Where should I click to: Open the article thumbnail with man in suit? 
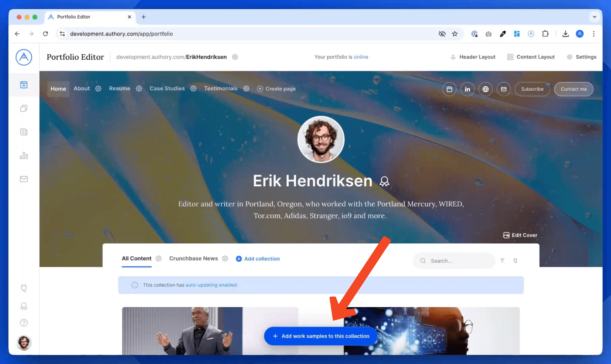[x=182, y=331]
